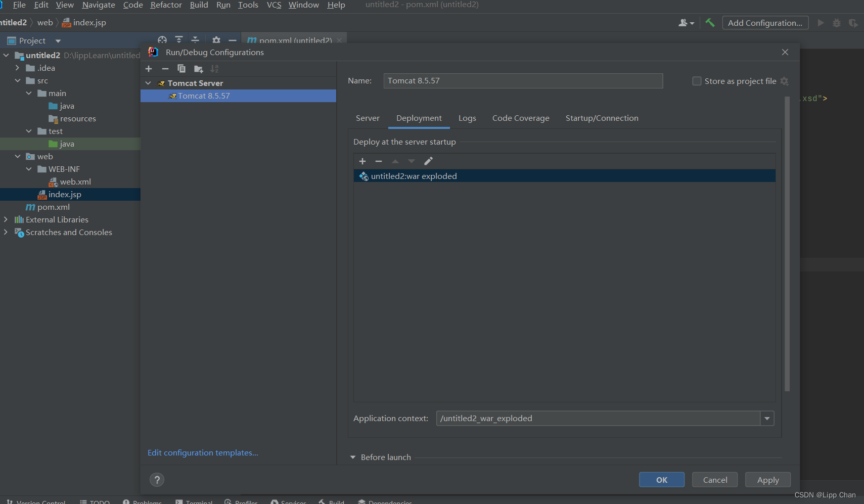Open user account icon menu
The height and width of the screenshot is (504, 864).
[x=686, y=23]
